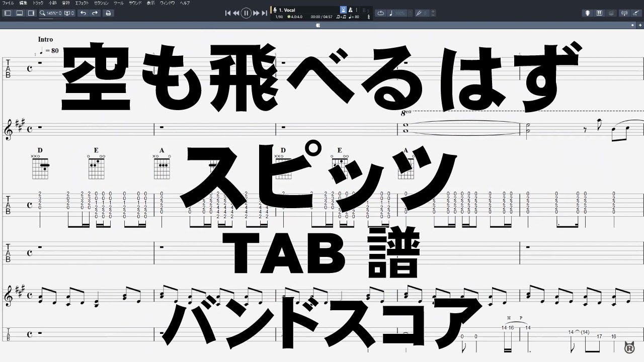Click the transposition tuning fork icon
Viewport: 644px width, 362px height.
coord(419,13)
